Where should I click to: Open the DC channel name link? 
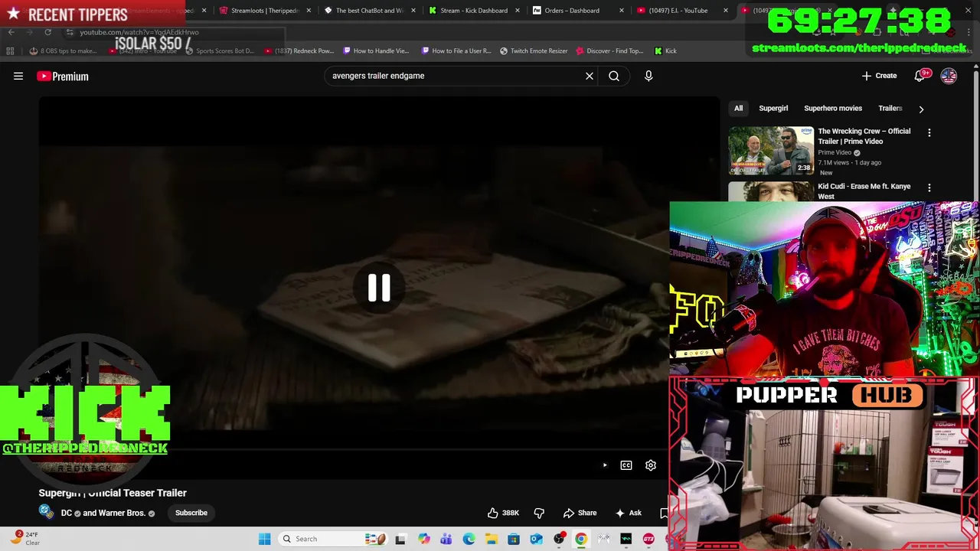point(67,513)
